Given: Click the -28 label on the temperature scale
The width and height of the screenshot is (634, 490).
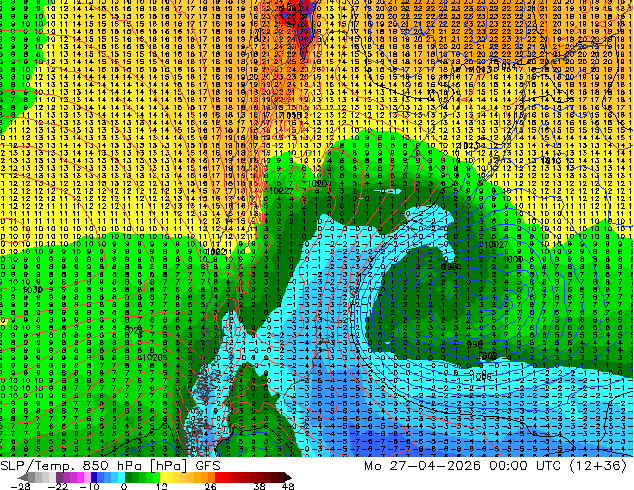Looking at the screenshot, I should 20,486.
